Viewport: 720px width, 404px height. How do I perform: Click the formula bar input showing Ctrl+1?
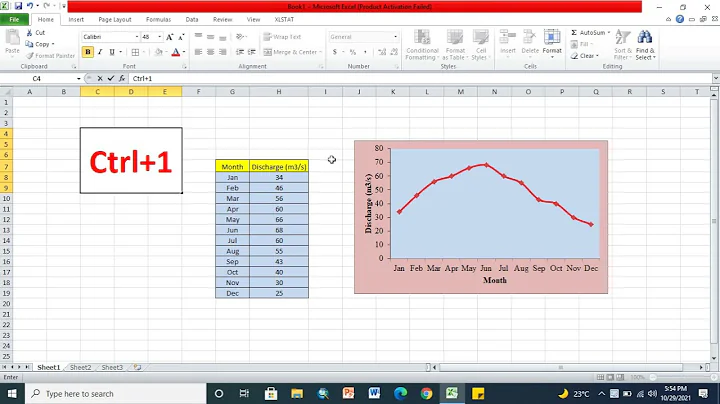[x=420, y=79]
